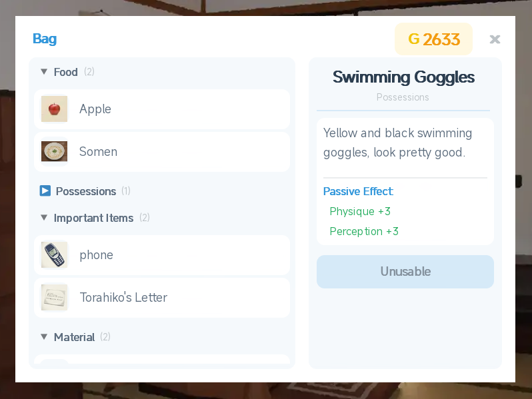Click the Physique +3 effect text
Image resolution: width=532 pixels, height=399 pixels.
tap(360, 212)
